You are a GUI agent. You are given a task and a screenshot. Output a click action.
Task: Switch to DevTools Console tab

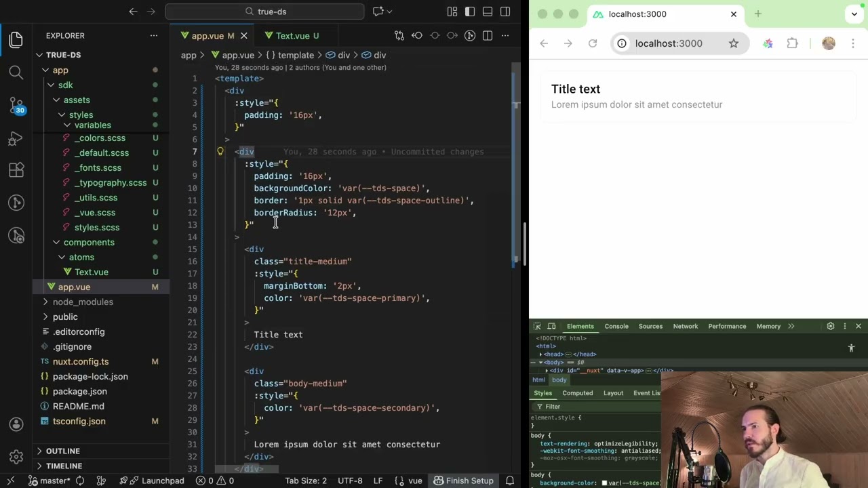pyautogui.click(x=616, y=326)
